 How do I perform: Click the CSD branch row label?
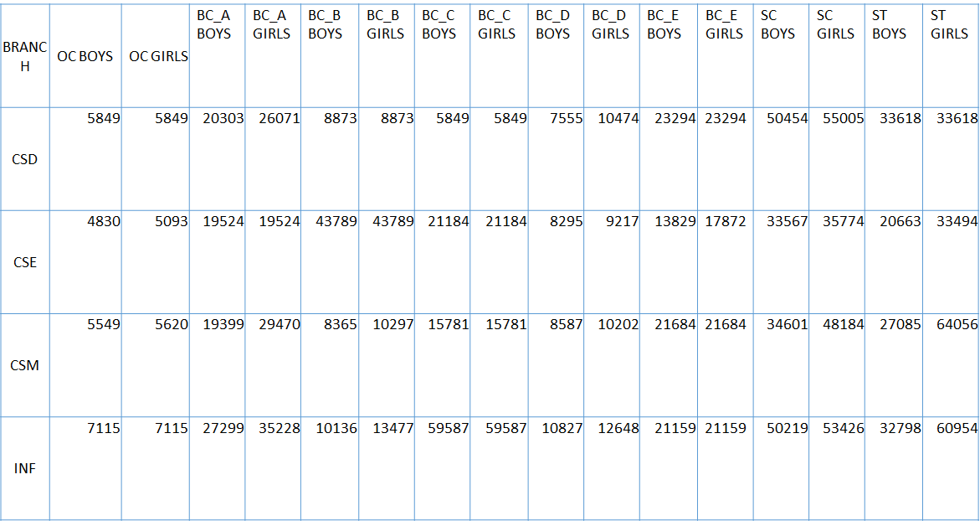tap(25, 159)
